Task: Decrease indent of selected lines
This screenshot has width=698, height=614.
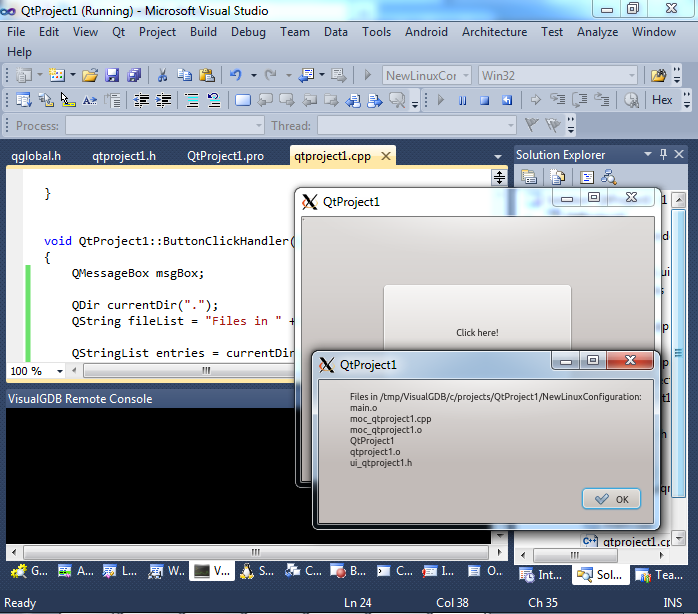Action: tap(142, 100)
